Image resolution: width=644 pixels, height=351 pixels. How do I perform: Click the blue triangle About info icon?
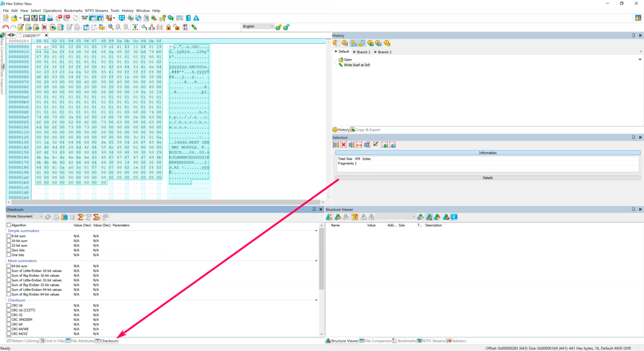pos(196,18)
